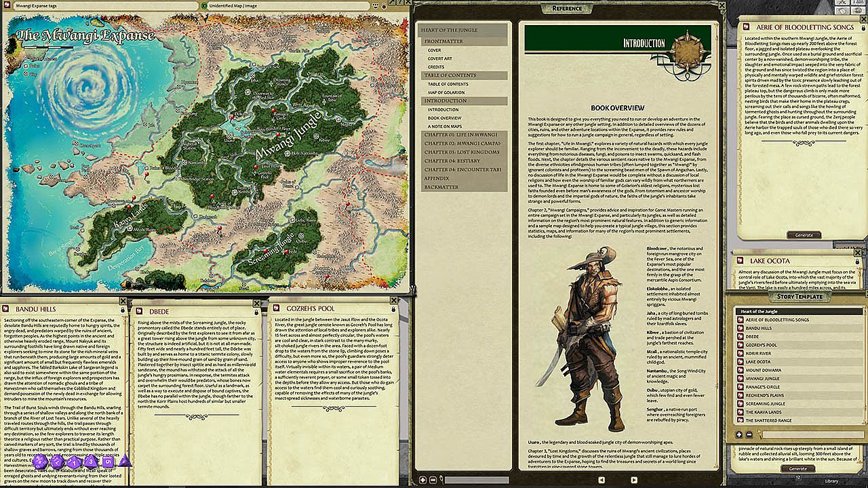868x488 pixels.
Task: Expand Chapter 02: Mwangi Campaigns section
Action: (x=464, y=144)
